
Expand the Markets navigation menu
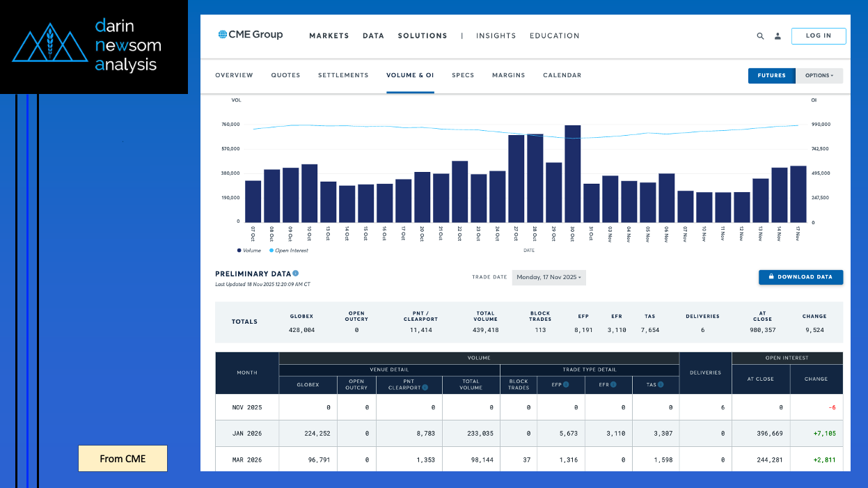click(329, 36)
